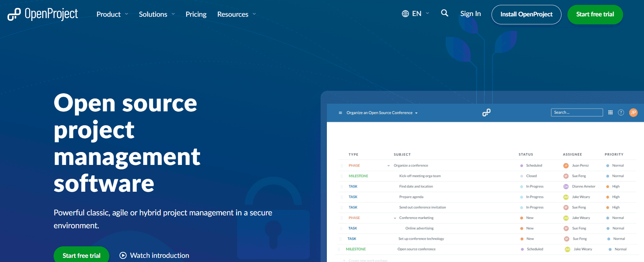
Task: Click the Kick-off meeting orga team subject
Action: pos(420,176)
